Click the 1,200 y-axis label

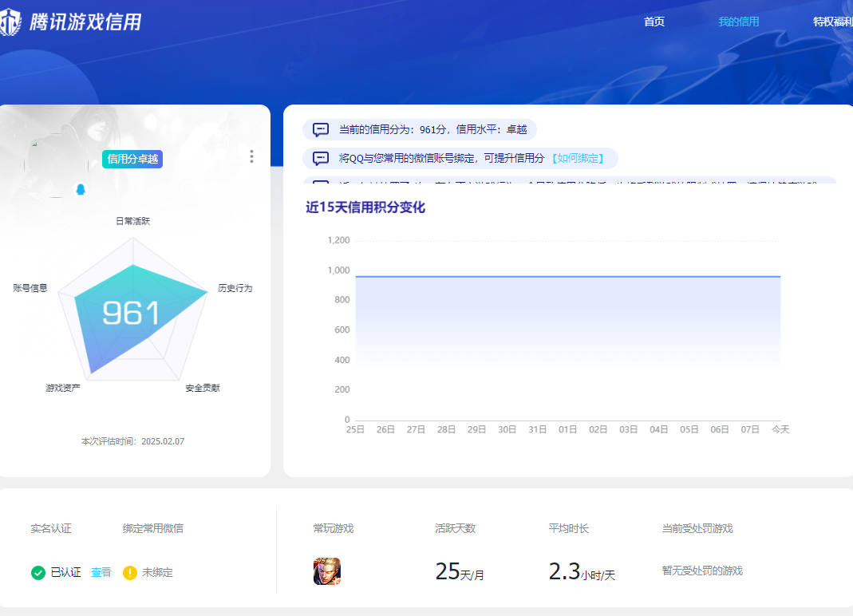click(x=338, y=240)
